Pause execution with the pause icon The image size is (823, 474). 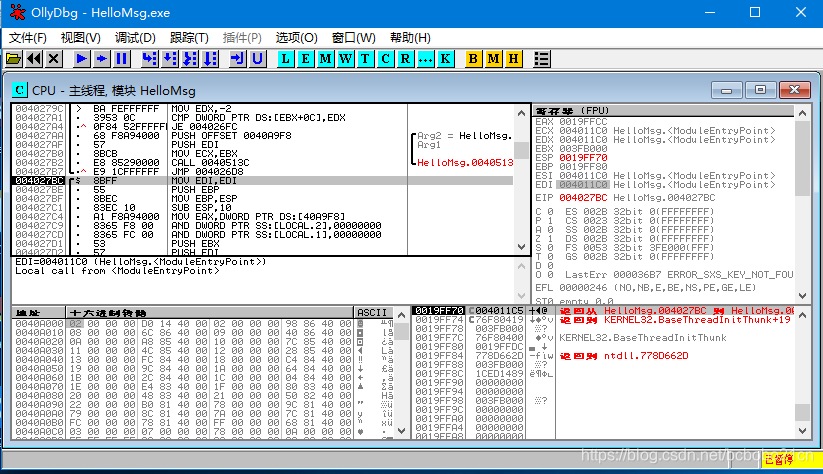tap(122, 59)
